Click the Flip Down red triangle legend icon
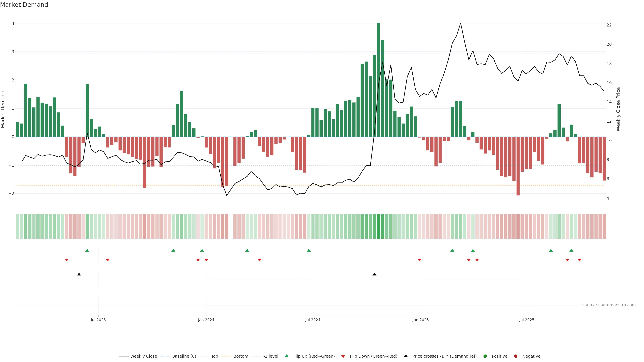This screenshot has height=362, width=644. [x=343, y=356]
